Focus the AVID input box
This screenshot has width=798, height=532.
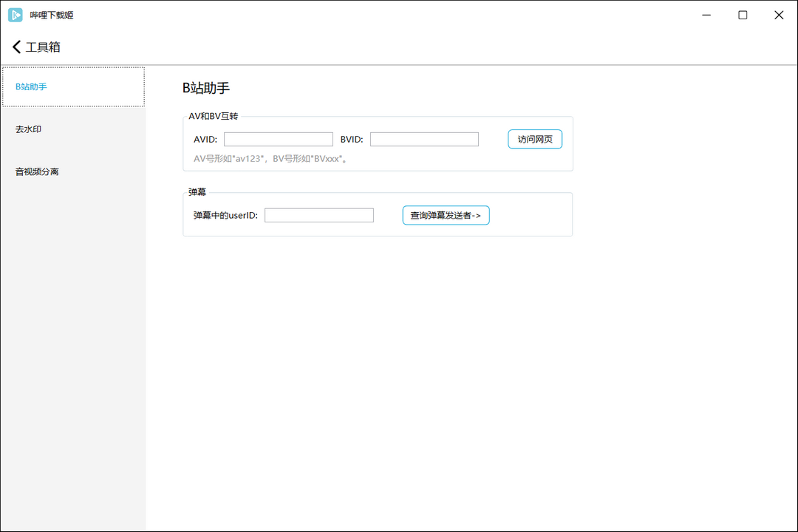(x=279, y=139)
